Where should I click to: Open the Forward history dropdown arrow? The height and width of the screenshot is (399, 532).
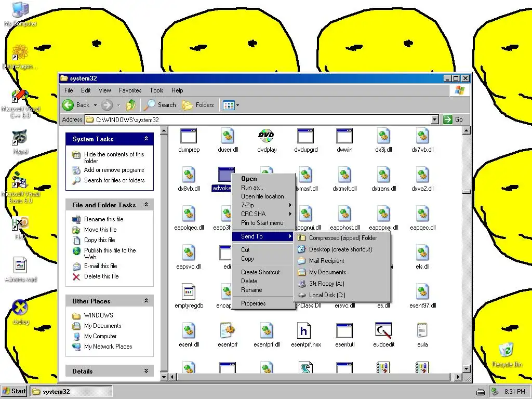119,105
